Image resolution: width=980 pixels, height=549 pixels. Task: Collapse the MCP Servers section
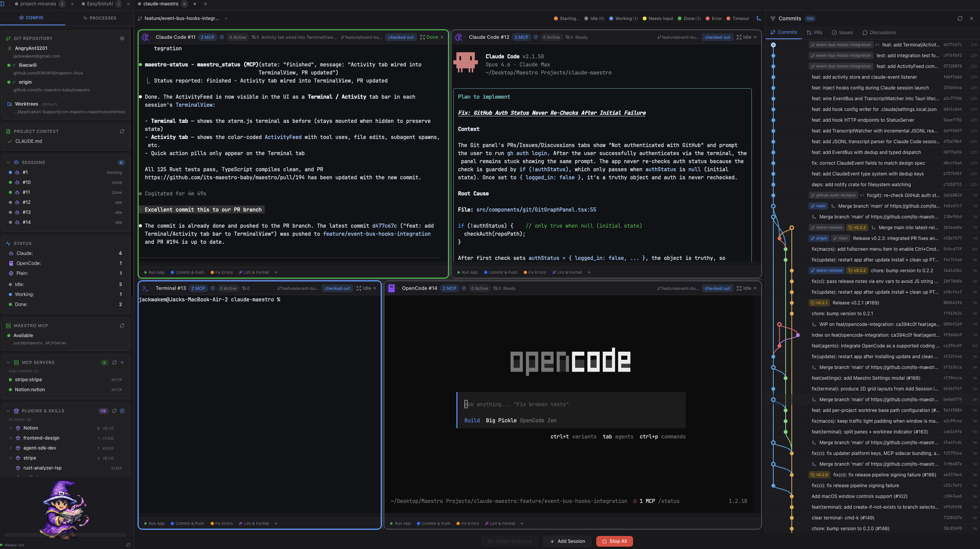(8, 362)
